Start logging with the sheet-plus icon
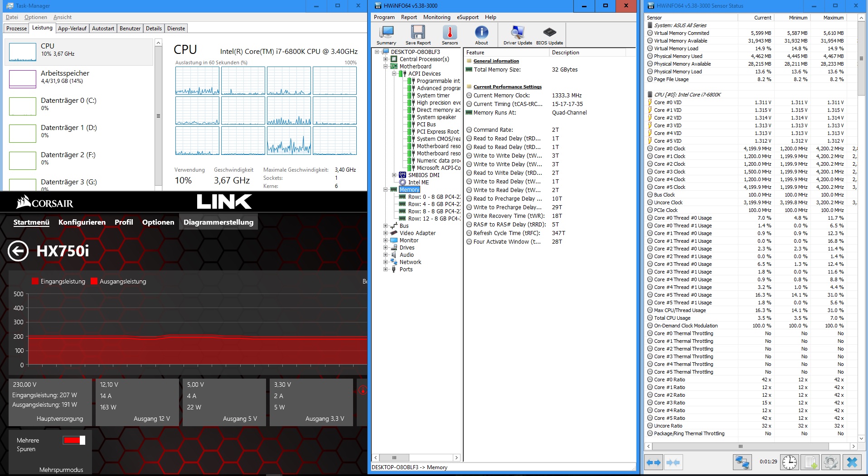Screen dimensions: 868x476 point(811,462)
